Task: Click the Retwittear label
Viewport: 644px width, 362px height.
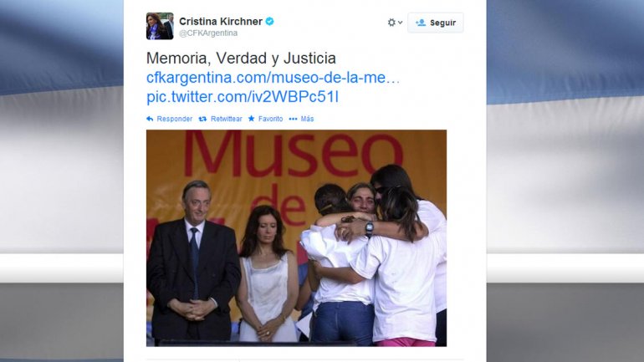Action: coord(227,119)
